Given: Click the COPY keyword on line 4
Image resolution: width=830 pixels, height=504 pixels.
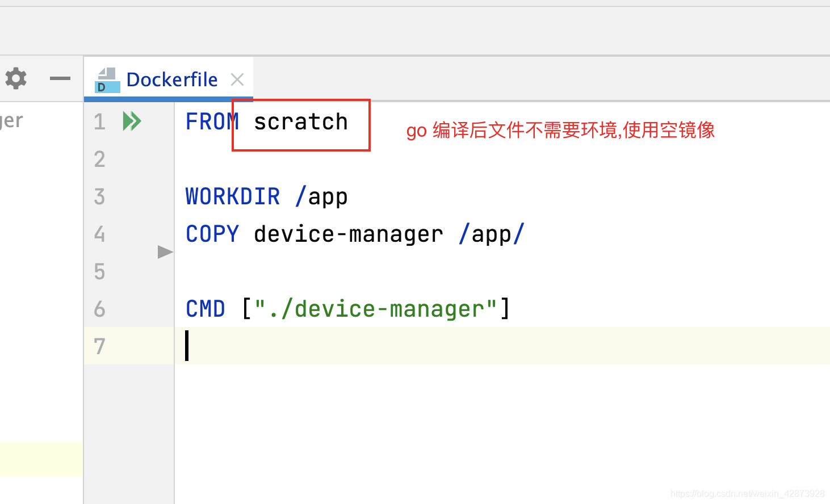Looking at the screenshot, I should pyautogui.click(x=211, y=233).
